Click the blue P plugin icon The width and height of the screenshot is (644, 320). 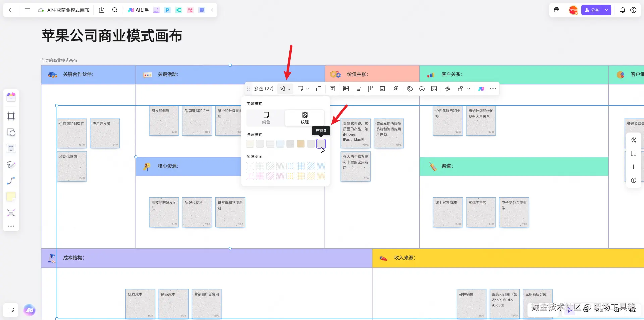(x=167, y=10)
